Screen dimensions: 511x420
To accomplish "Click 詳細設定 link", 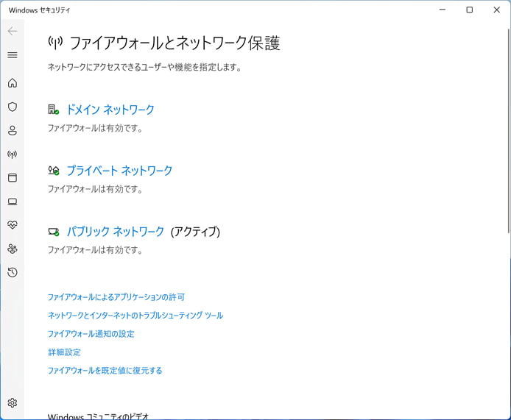I will [64, 352].
